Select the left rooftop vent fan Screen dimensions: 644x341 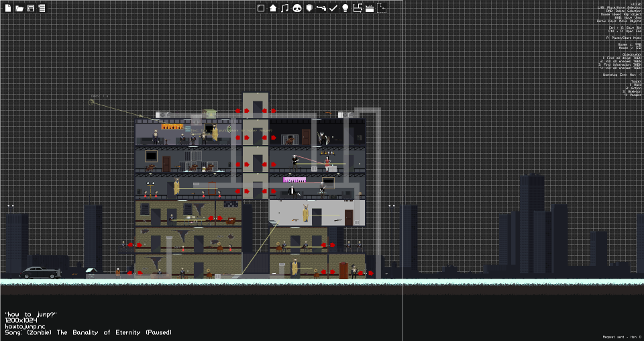162,115
